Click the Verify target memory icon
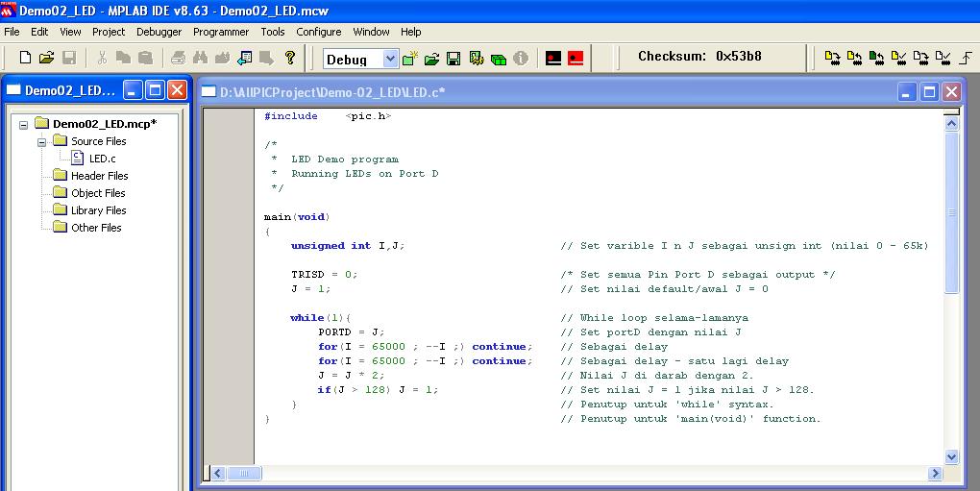The width and height of the screenshot is (980, 491). [898, 58]
